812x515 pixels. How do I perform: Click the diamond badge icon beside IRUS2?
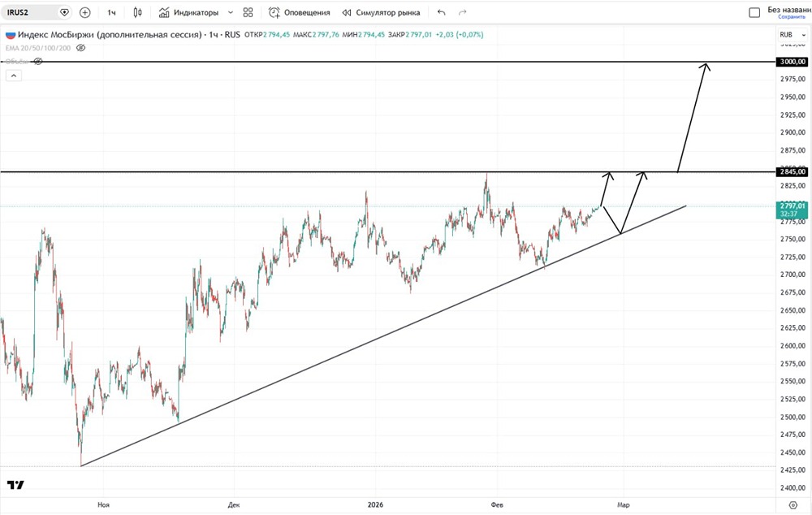tap(64, 12)
